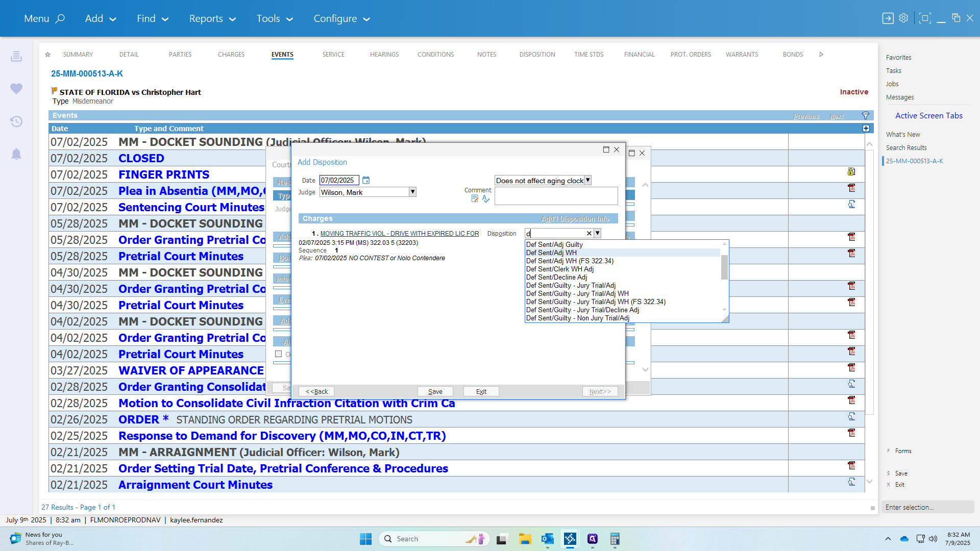
Task: Expand the Find menu
Action: coord(153,18)
